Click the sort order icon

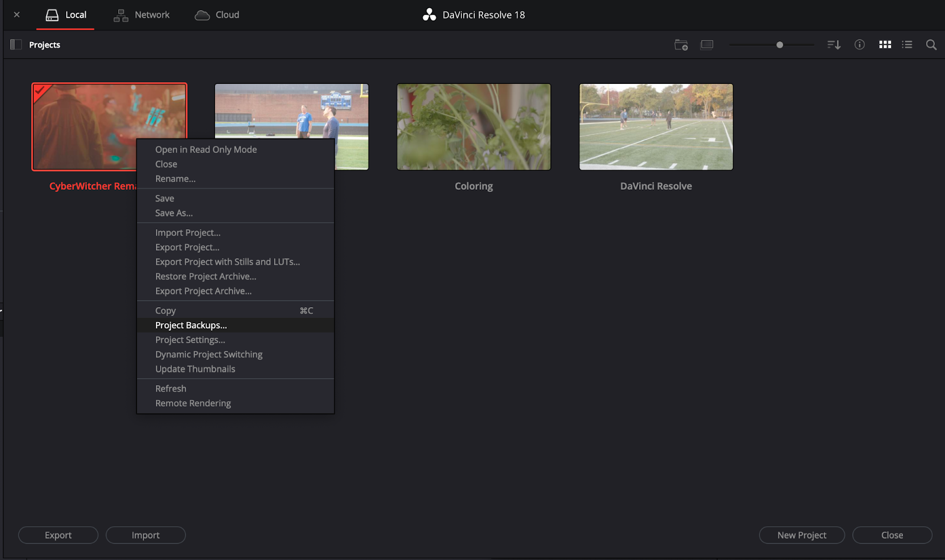(x=833, y=44)
